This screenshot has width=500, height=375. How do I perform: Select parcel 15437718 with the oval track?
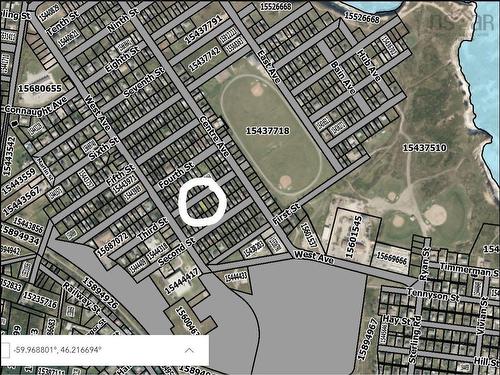268,131
